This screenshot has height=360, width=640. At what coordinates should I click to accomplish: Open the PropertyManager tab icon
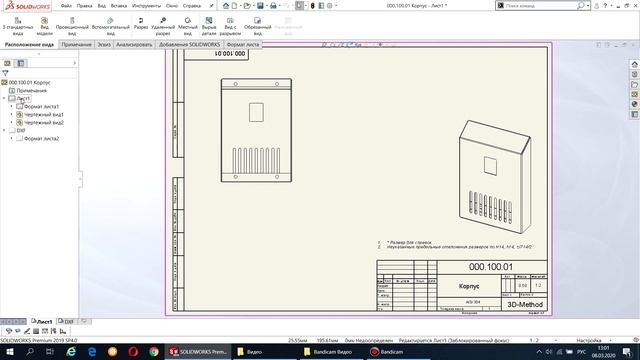(x=20, y=63)
